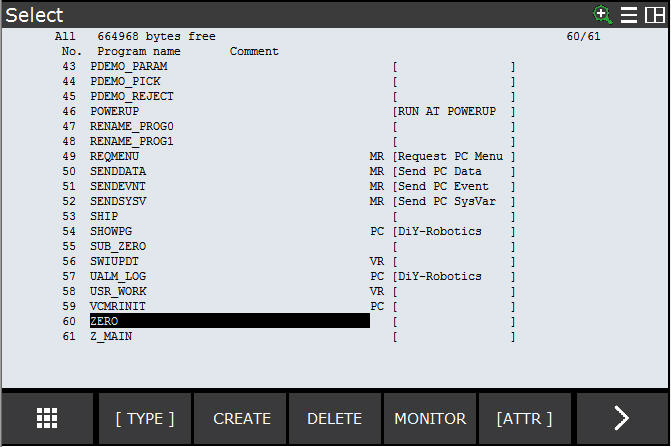Click the SHOWPG program row
The height and width of the screenshot is (447, 671).
(x=111, y=231)
